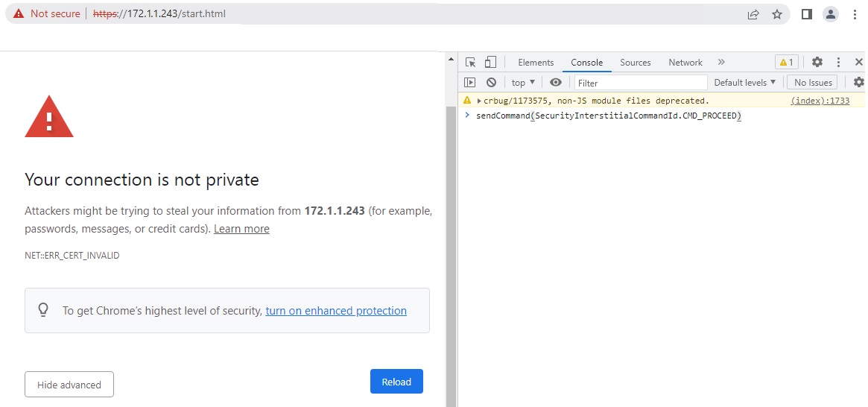868x407 pixels.
Task: Open the Chrome profile avatar
Action: tap(830, 14)
